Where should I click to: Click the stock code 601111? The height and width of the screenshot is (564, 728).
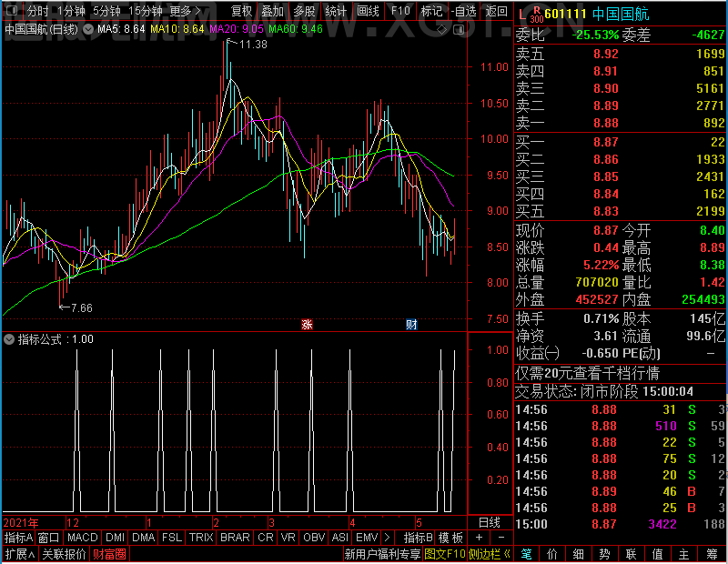tap(565, 14)
